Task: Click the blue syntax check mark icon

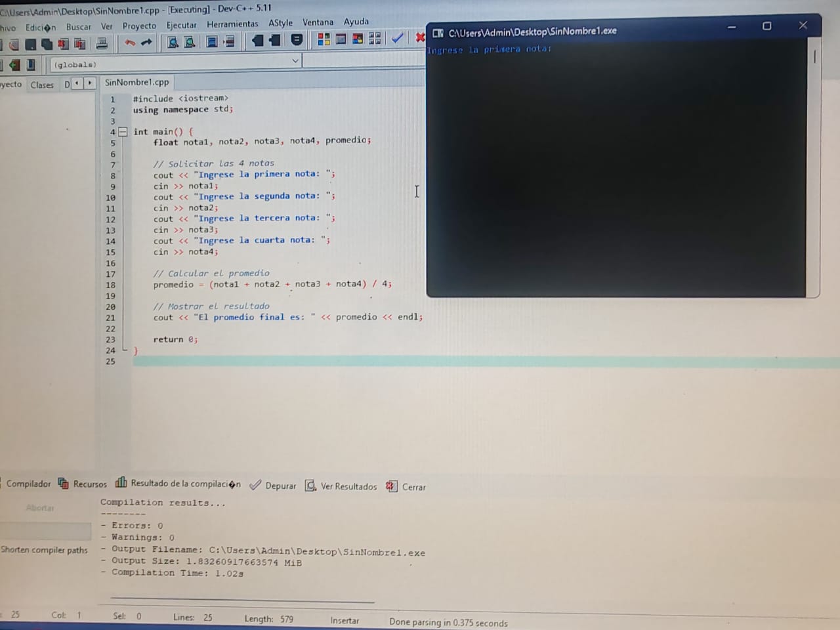Action: pos(397,38)
